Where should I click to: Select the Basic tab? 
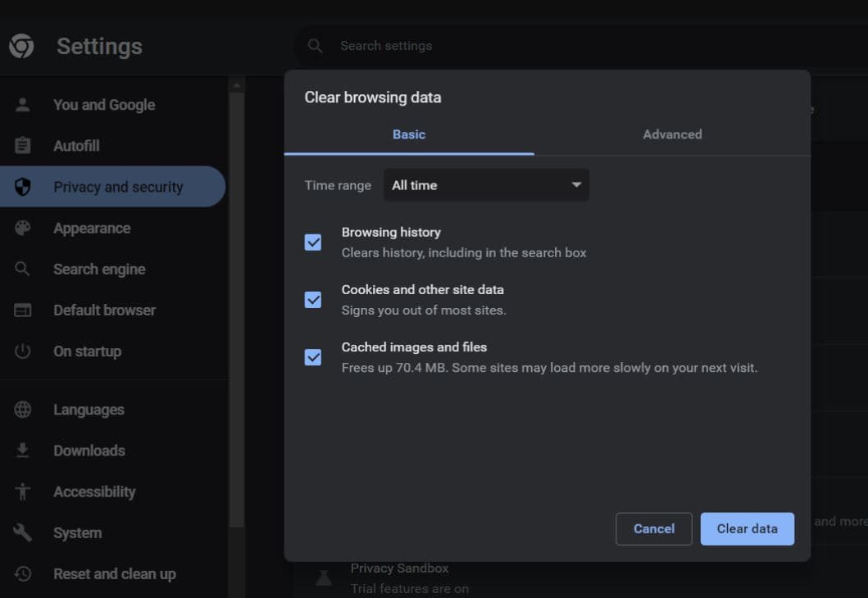(x=409, y=134)
